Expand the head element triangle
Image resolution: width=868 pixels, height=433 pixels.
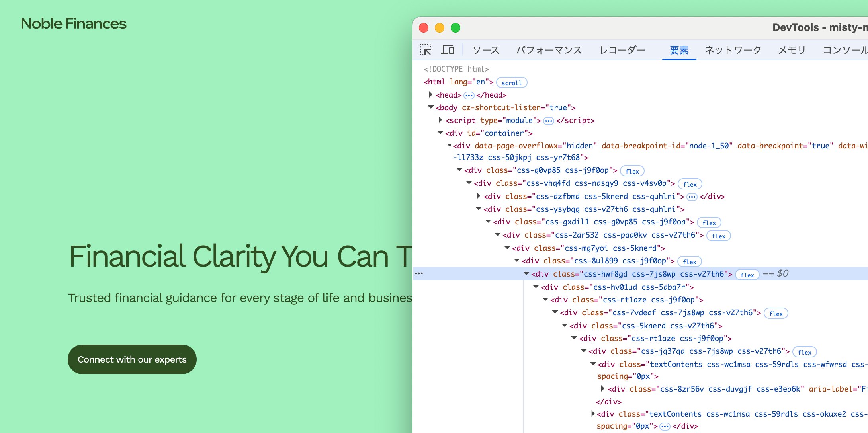coord(430,95)
